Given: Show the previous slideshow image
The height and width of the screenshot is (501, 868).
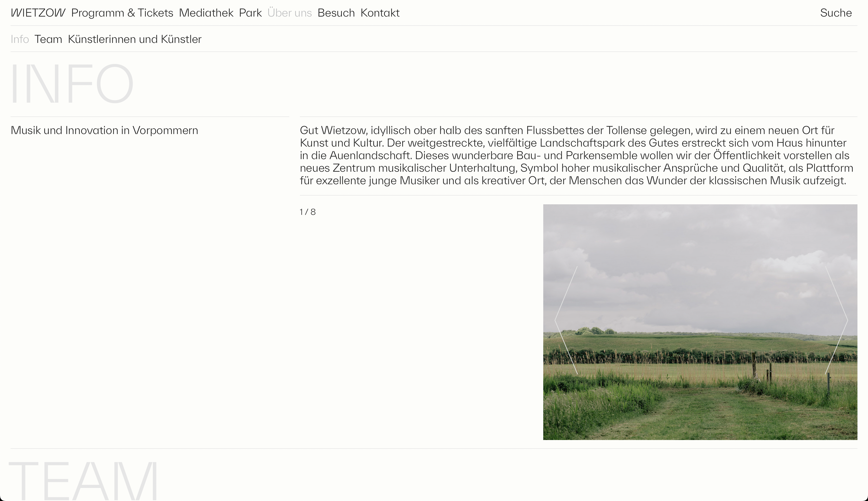Looking at the screenshot, I should pos(566,320).
